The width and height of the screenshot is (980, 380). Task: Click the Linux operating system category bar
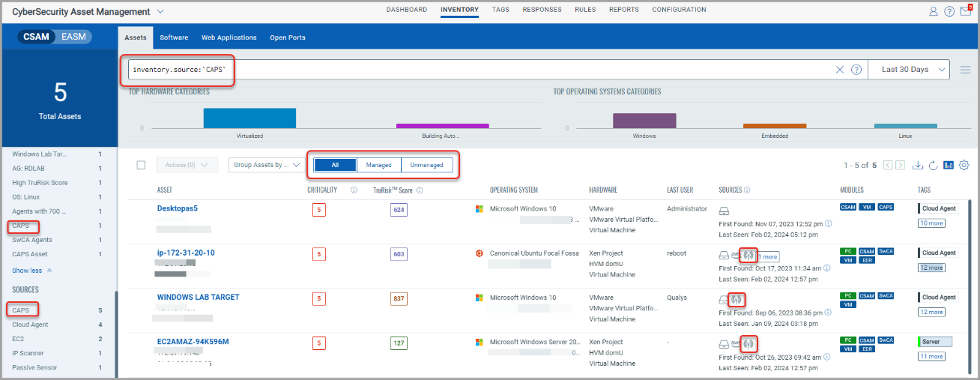pyautogui.click(x=905, y=126)
